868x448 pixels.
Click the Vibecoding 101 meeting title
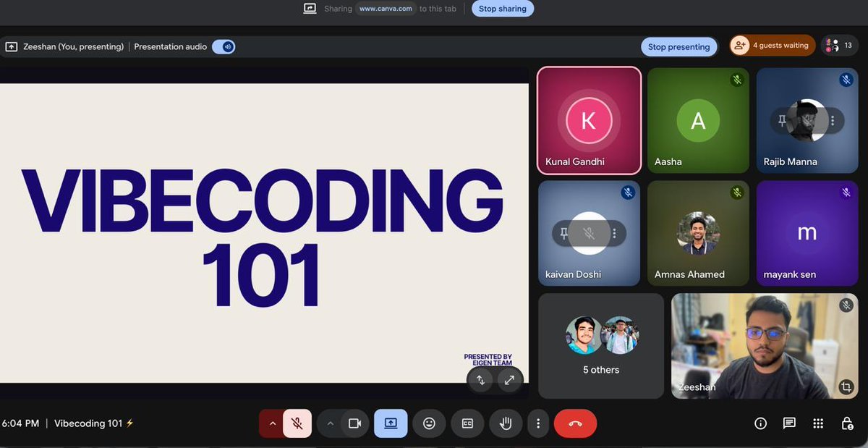88,423
